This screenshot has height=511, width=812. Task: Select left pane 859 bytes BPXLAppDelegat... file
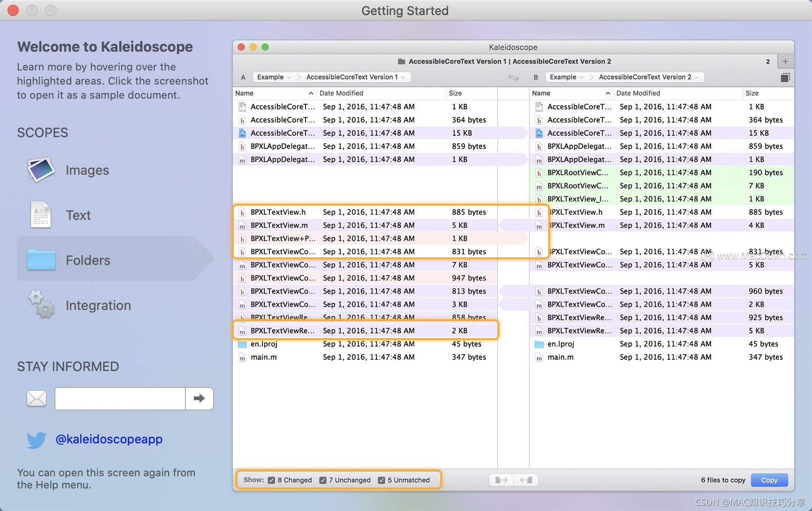pyautogui.click(x=365, y=147)
